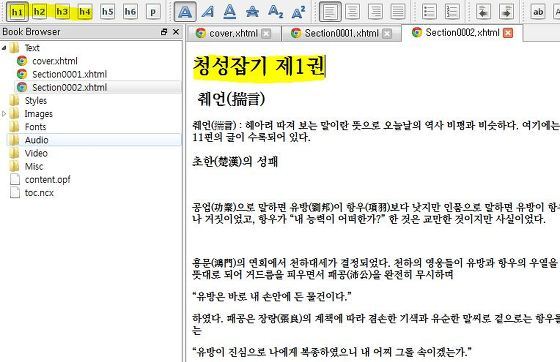
Task: Change text case with ab button
Action: pos(538,12)
